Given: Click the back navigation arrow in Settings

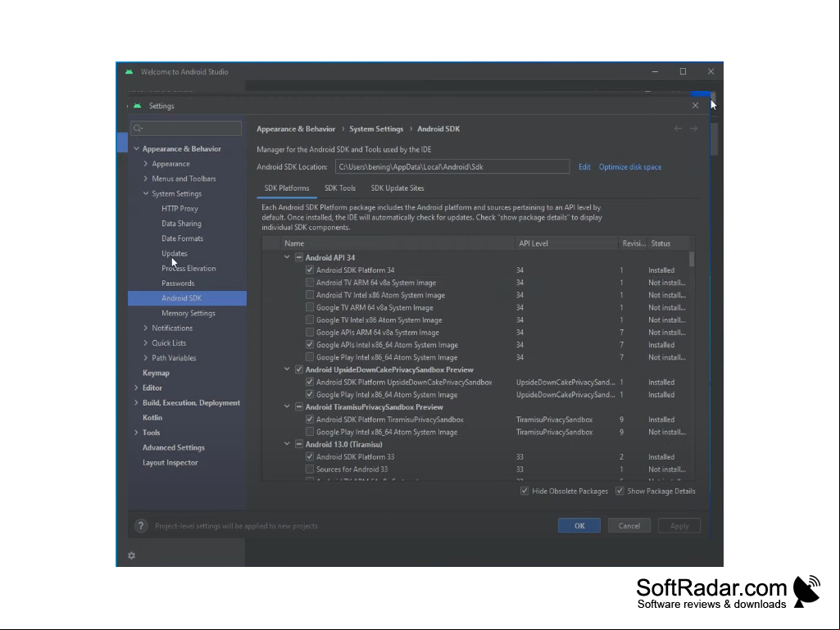Looking at the screenshot, I should (678, 129).
